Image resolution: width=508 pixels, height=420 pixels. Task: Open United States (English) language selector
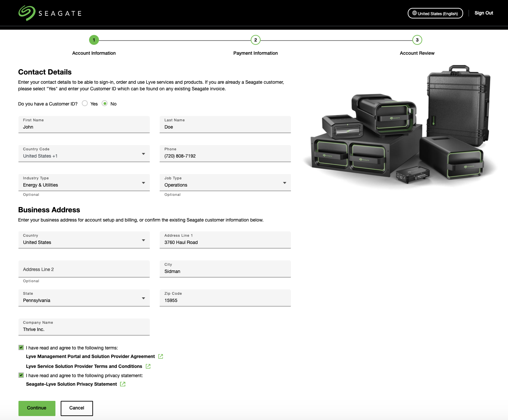[x=435, y=13]
